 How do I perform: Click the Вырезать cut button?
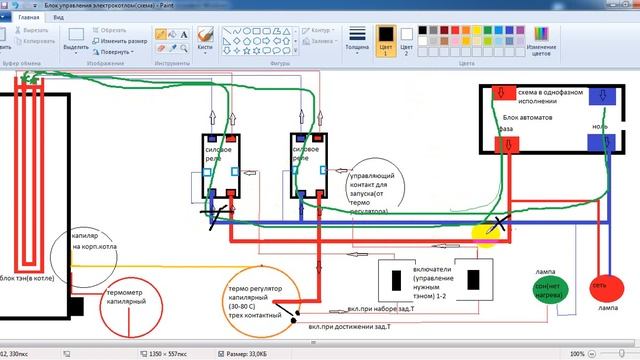[x=31, y=30]
